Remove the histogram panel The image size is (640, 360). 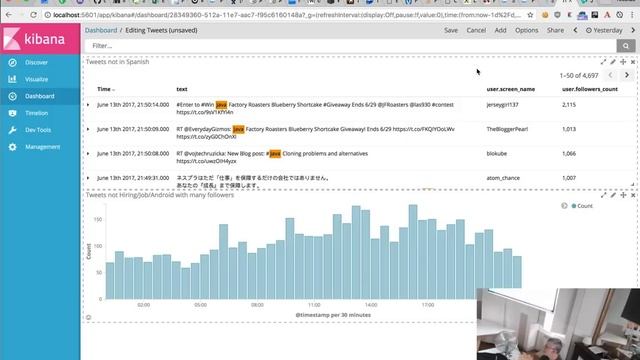pos(633,196)
